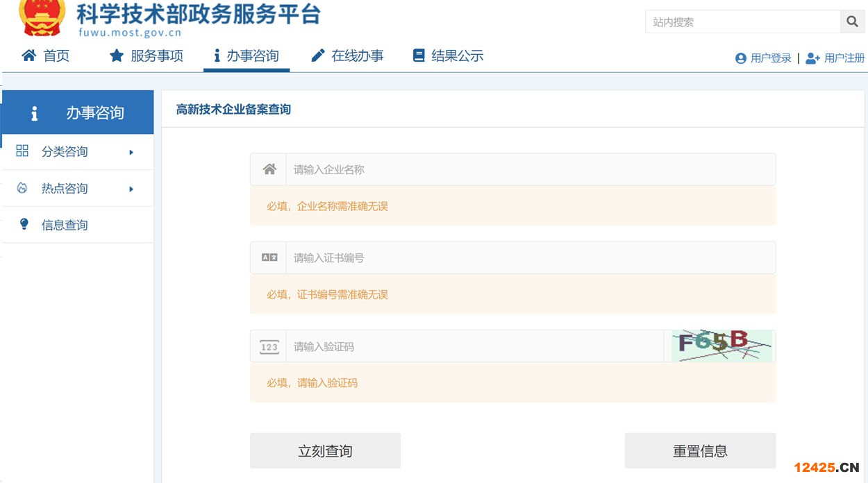Click the 123 icon in captcha field
868x483 pixels.
tap(269, 346)
